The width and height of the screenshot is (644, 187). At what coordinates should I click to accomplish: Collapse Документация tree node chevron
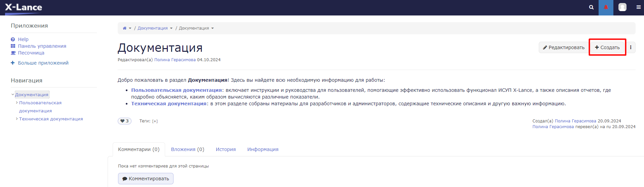(13, 95)
